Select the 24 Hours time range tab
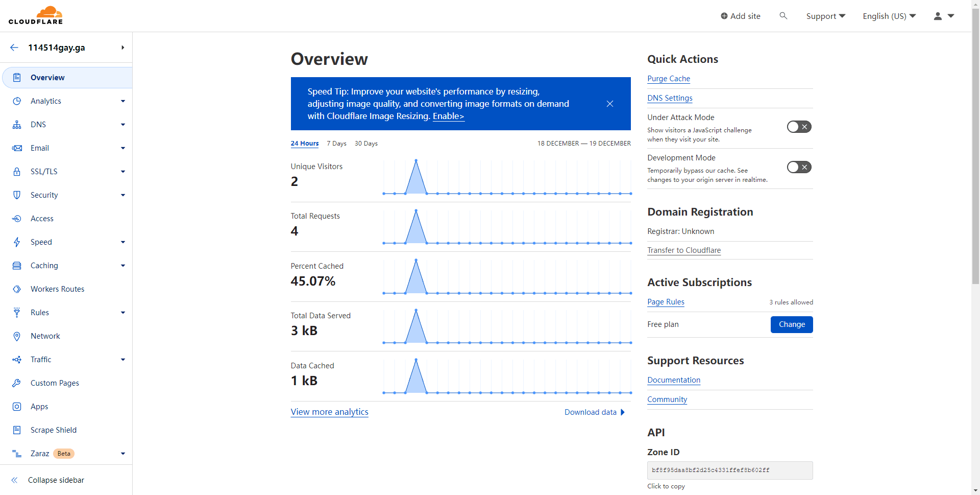The image size is (980, 495). click(x=305, y=144)
